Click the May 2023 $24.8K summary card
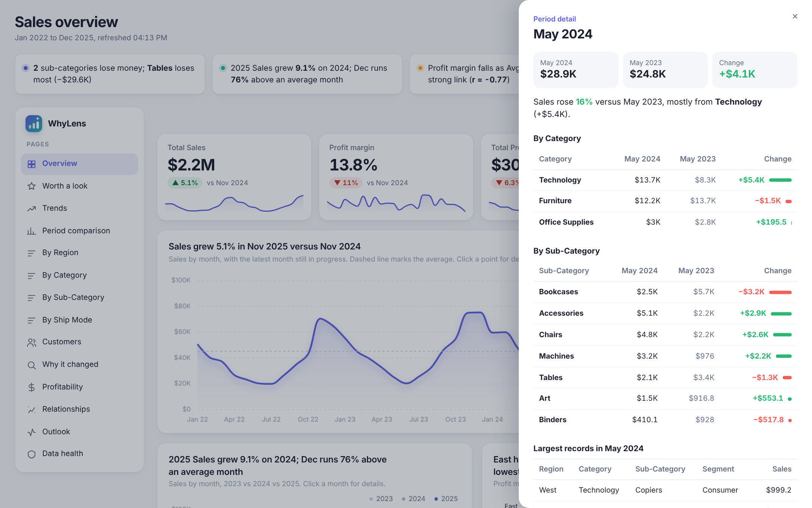Screen dimensions: 812x508 665,70
